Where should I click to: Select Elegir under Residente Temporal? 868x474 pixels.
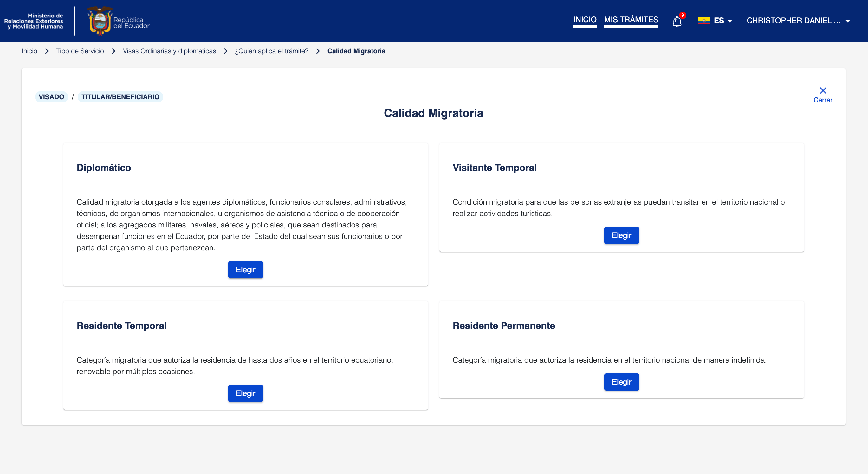245,393
